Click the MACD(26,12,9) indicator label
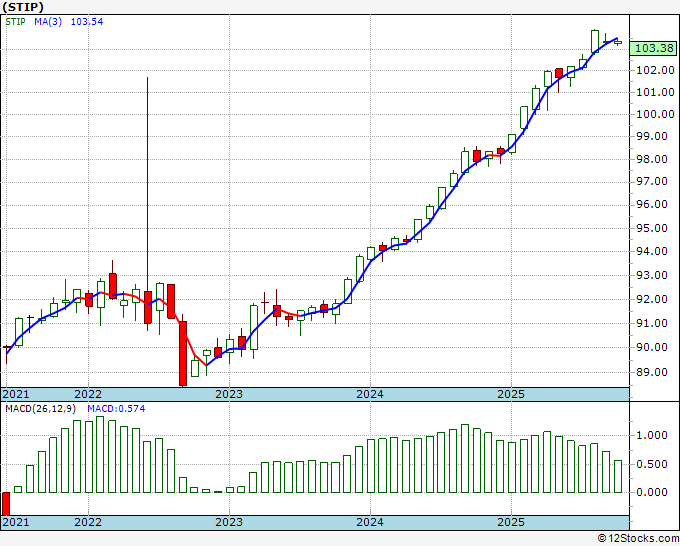Image resolution: width=680 pixels, height=546 pixels. click(41, 409)
